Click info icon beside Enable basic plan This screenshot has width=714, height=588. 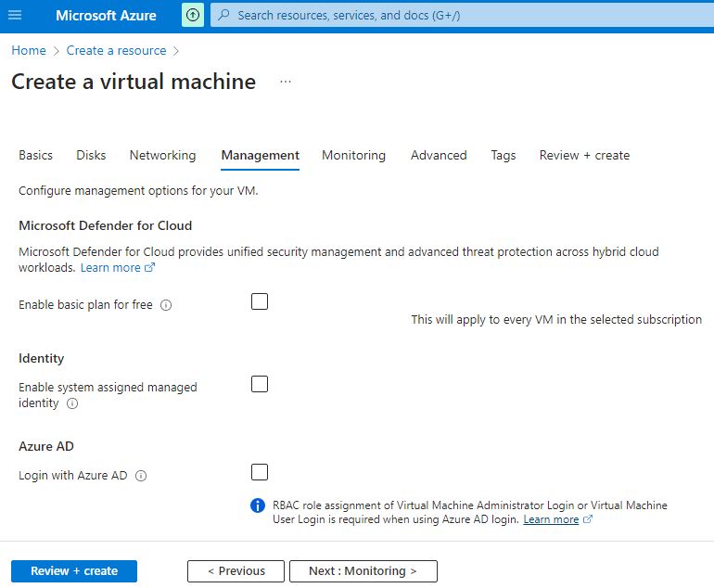click(166, 305)
